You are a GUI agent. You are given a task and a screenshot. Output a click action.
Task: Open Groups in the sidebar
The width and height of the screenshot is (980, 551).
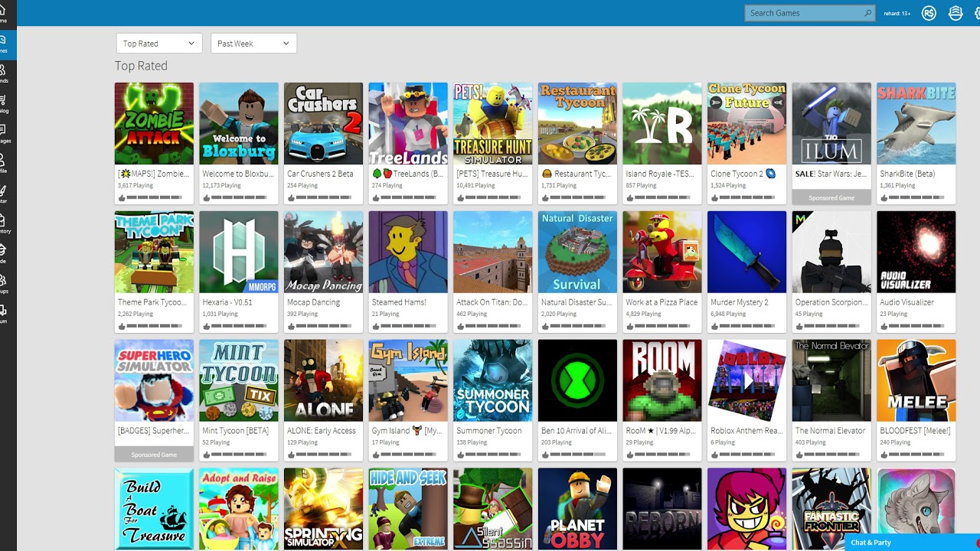(3, 283)
